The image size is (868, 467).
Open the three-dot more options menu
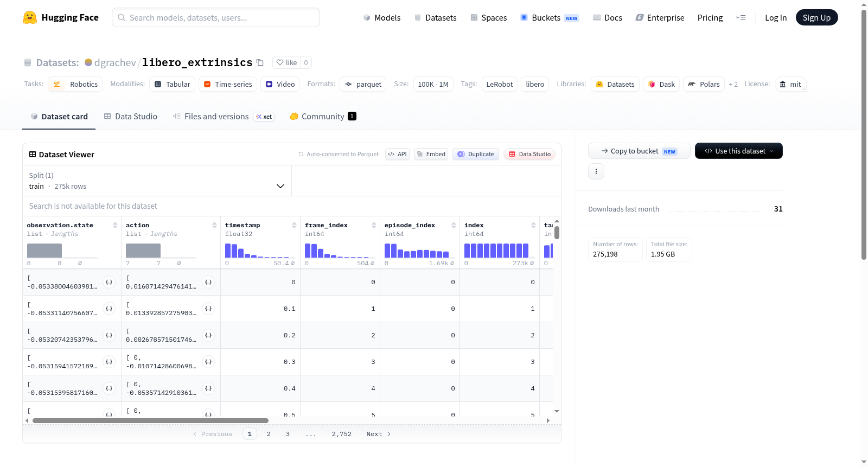tap(596, 171)
